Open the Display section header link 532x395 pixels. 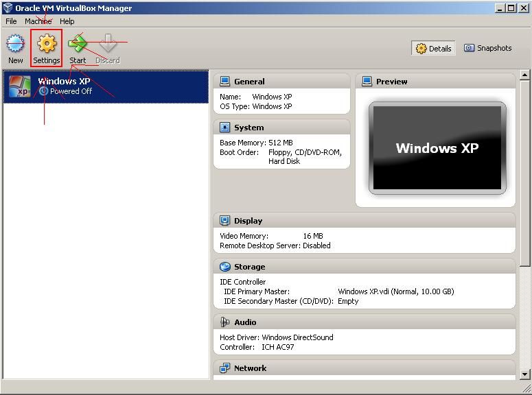pyautogui.click(x=248, y=221)
